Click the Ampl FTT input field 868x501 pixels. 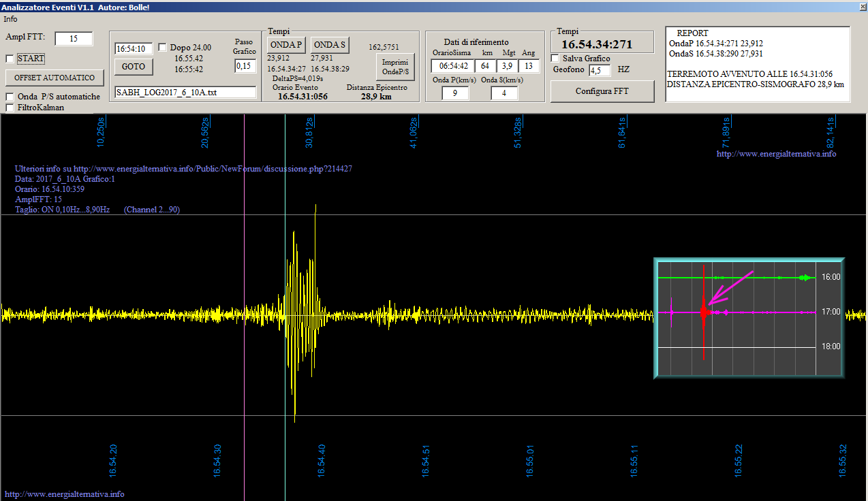click(x=74, y=39)
